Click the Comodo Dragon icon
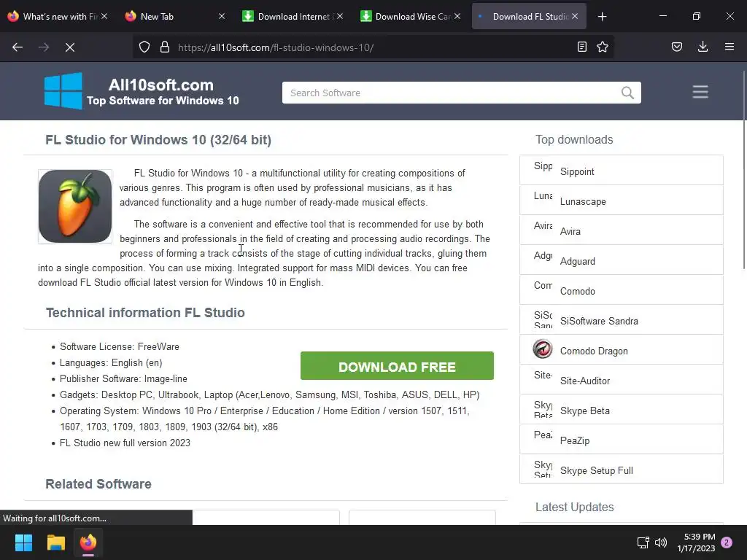Viewport: 747px width, 560px height. coord(543,349)
